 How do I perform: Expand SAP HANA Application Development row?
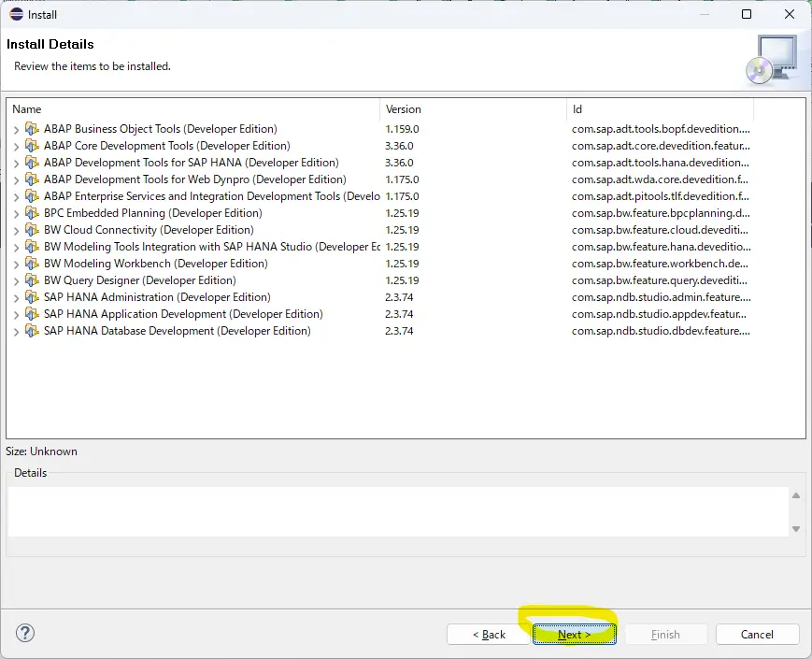pyautogui.click(x=16, y=315)
